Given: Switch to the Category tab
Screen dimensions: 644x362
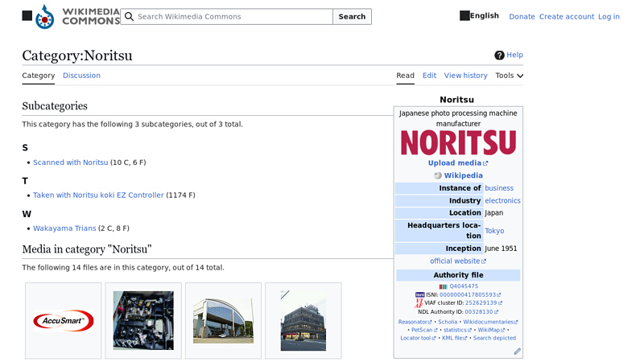Looking at the screenshot, I should 38,76.
